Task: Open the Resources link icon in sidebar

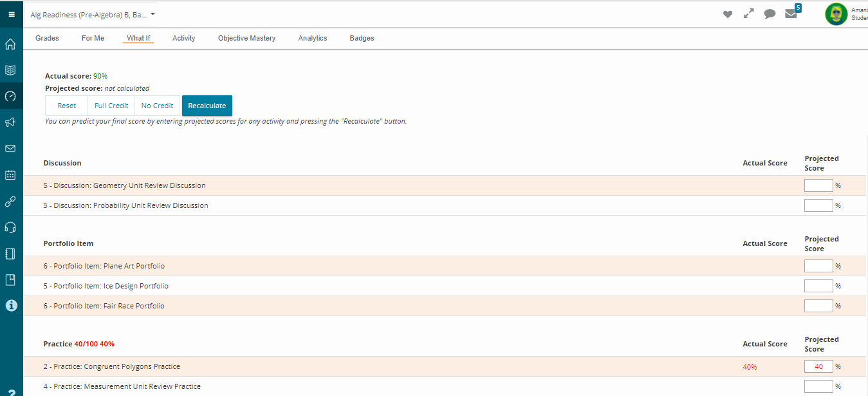Action: pos(10,202)
